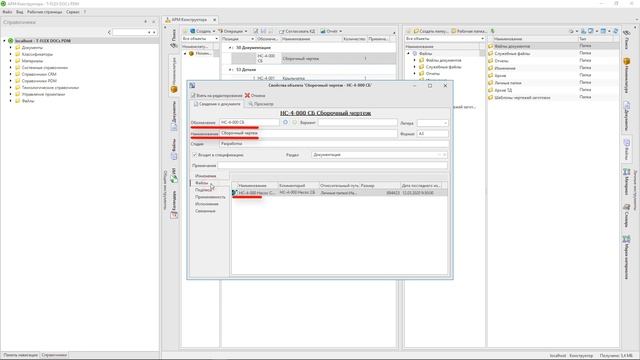Select 'Классификаторы' folder in tree
This screenshot has width=640, height=360.
37,54
